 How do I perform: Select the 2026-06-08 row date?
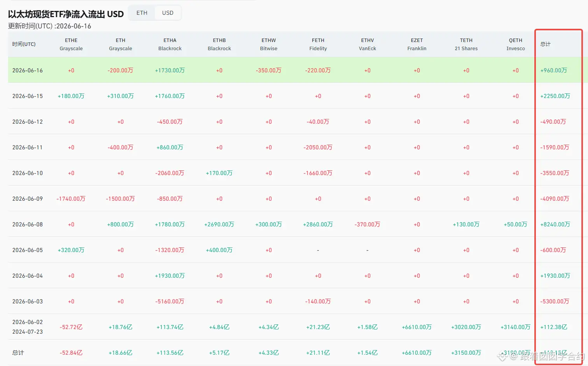pyautogui.click(x=28, y=224)
